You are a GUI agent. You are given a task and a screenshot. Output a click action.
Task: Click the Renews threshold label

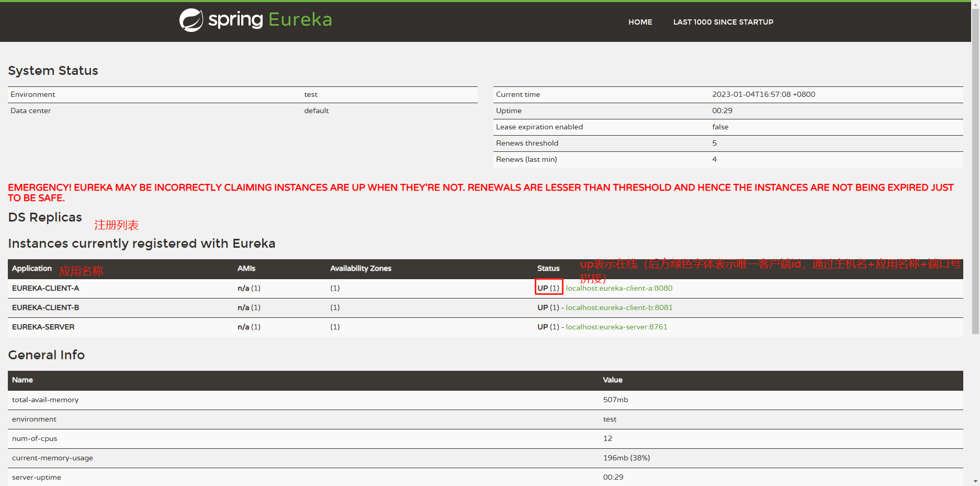[x=527, y=143]
